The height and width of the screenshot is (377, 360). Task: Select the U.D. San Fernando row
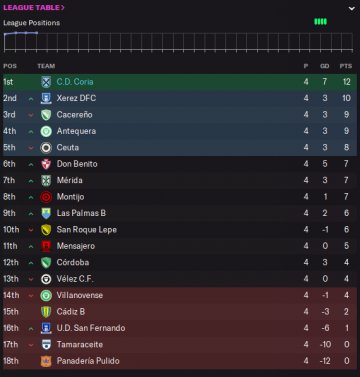[180, 328]
